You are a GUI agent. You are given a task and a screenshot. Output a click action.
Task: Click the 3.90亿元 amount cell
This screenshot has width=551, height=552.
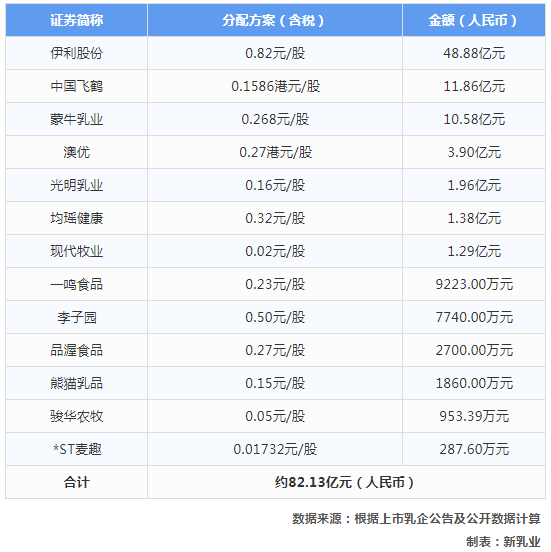click(x=474, y=152)
